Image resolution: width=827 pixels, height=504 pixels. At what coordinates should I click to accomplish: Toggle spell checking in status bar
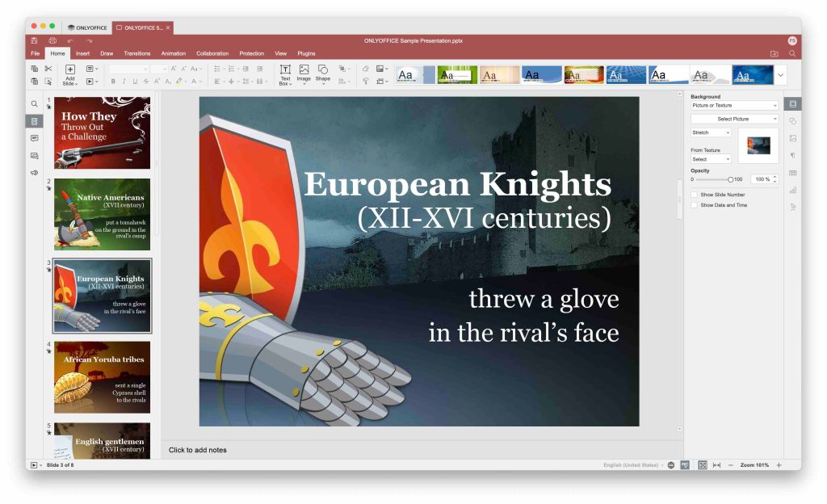pos(685,465)
